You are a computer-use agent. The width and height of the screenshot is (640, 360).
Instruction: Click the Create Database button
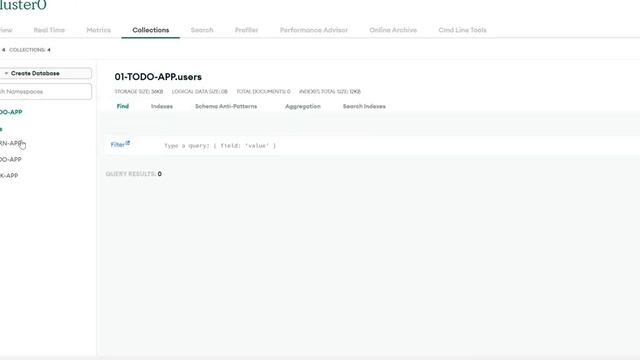tap(46, 73)
